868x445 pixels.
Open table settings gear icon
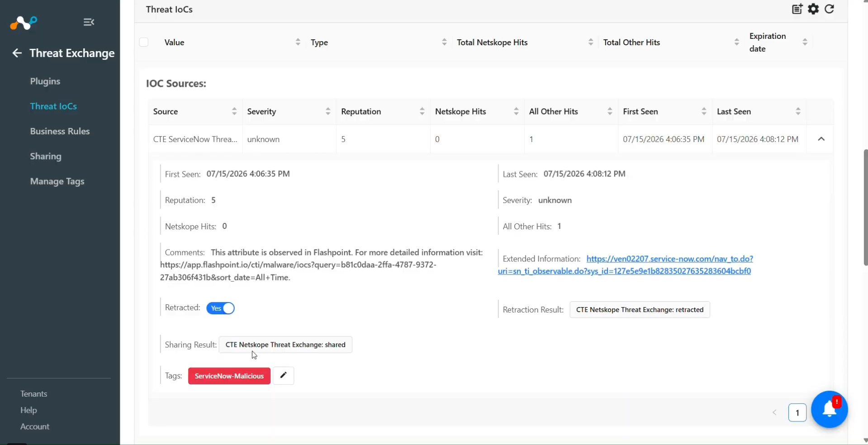813,9
